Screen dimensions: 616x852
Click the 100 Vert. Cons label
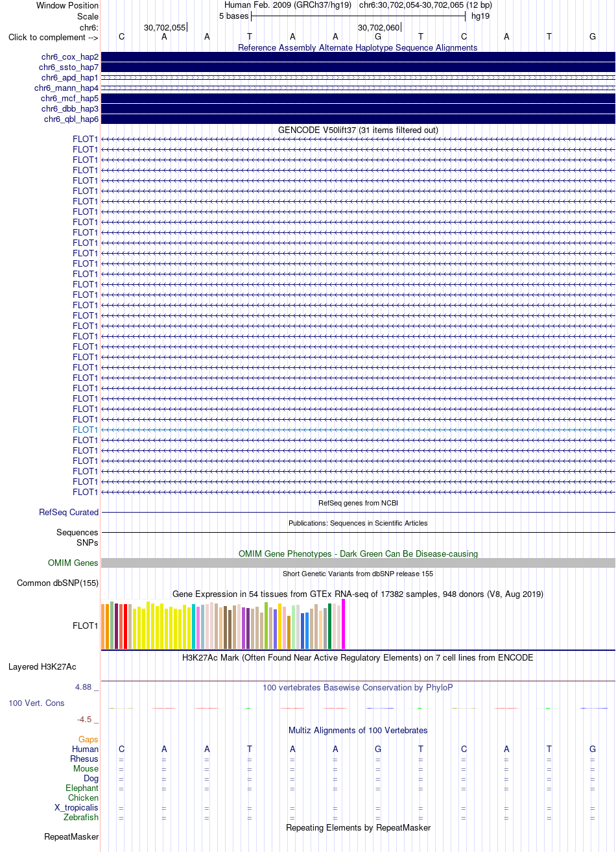click(36, 703)
